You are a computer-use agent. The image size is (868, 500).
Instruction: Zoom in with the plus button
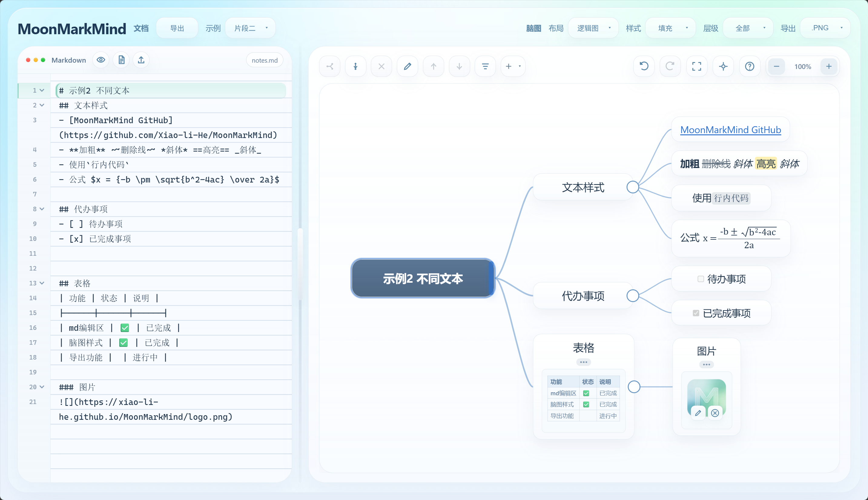(x=829, y=66)
